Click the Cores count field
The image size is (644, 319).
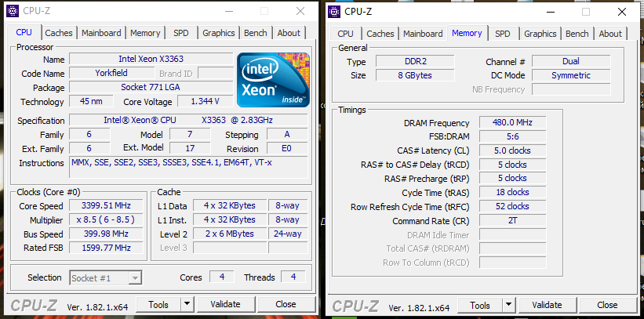(x=222, y=277)
